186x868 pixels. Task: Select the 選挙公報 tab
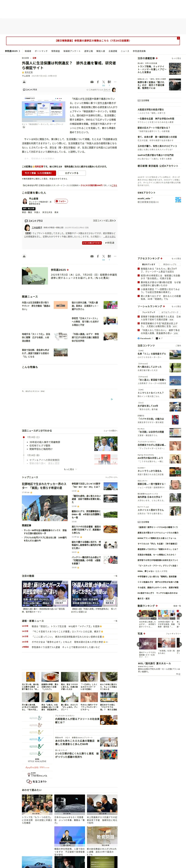click(89, 51)
